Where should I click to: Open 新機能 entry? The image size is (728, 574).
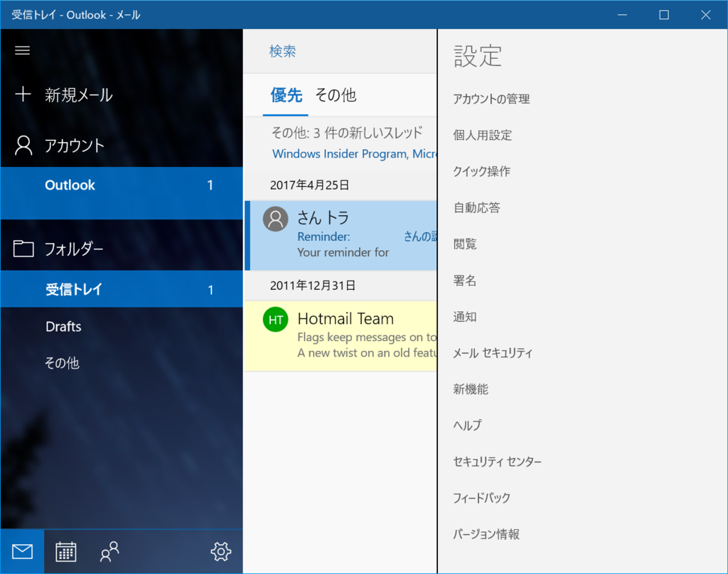pos(471,389)
